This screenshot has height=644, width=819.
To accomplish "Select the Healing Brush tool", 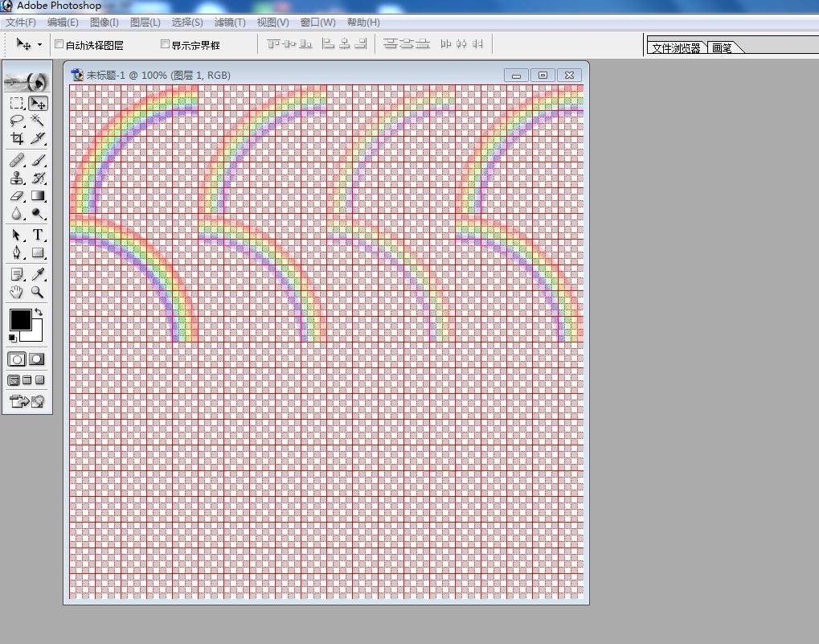I will coord(17,160).
